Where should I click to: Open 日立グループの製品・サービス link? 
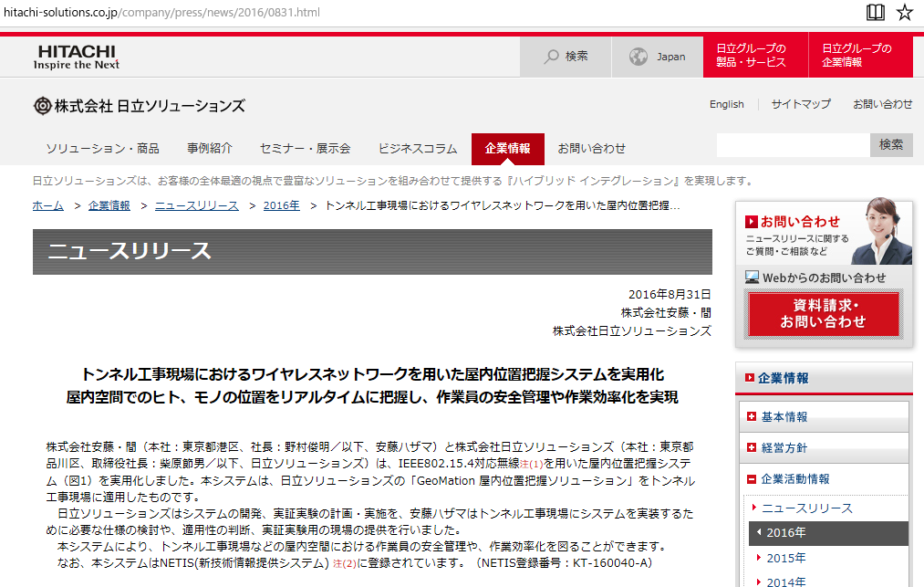[755, 57]
